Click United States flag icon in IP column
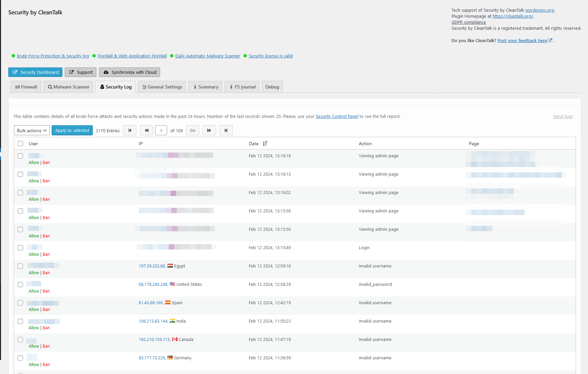The image size is (588, 374). (172, 284)
